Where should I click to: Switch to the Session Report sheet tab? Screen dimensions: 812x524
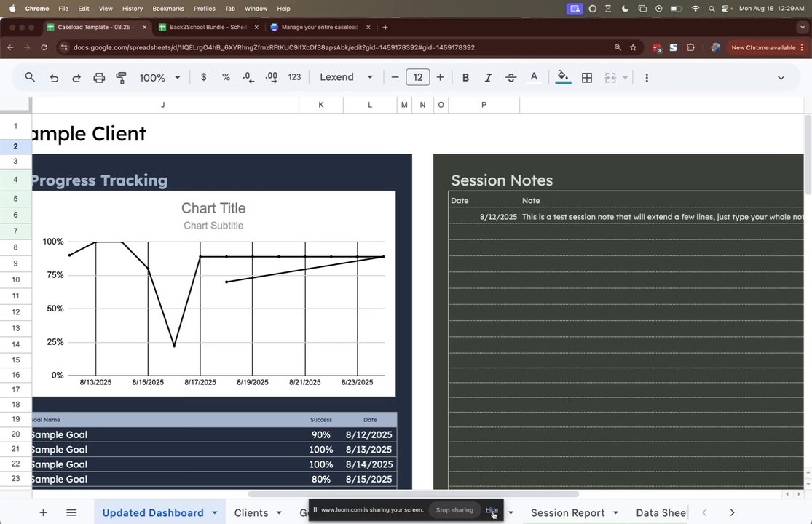click(567, 512)
